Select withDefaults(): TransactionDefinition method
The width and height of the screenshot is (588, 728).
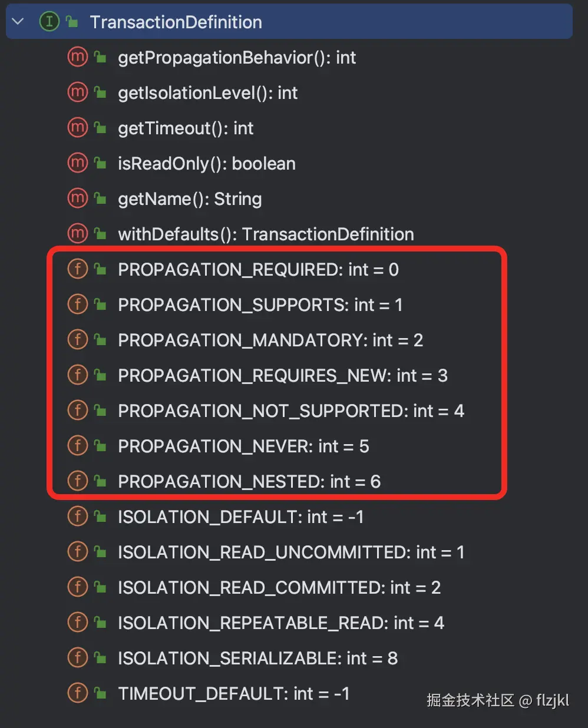tap(266, 234)
